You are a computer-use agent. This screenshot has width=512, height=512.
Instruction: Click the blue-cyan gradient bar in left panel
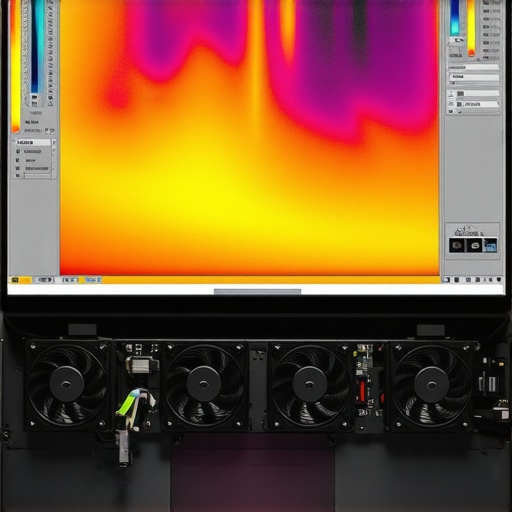[x=37, y=47]
